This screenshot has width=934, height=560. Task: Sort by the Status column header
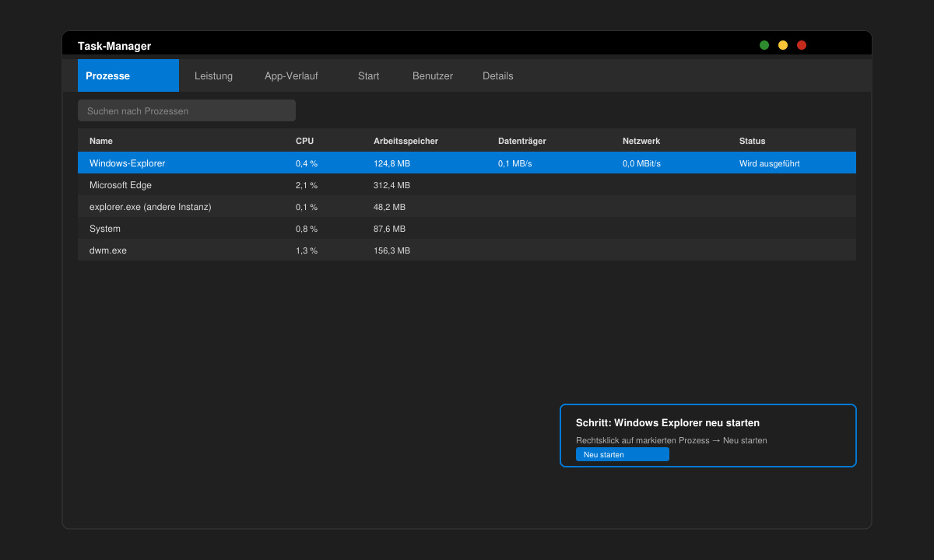pos(753,141)
